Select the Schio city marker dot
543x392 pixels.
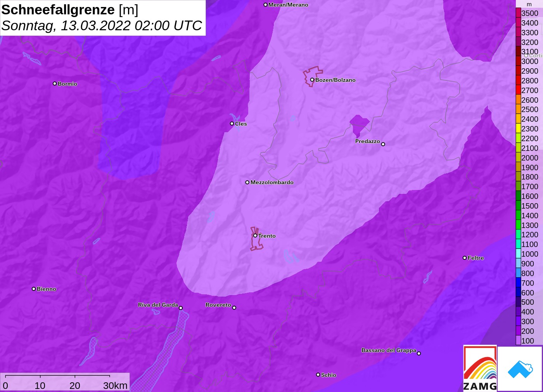318,375
